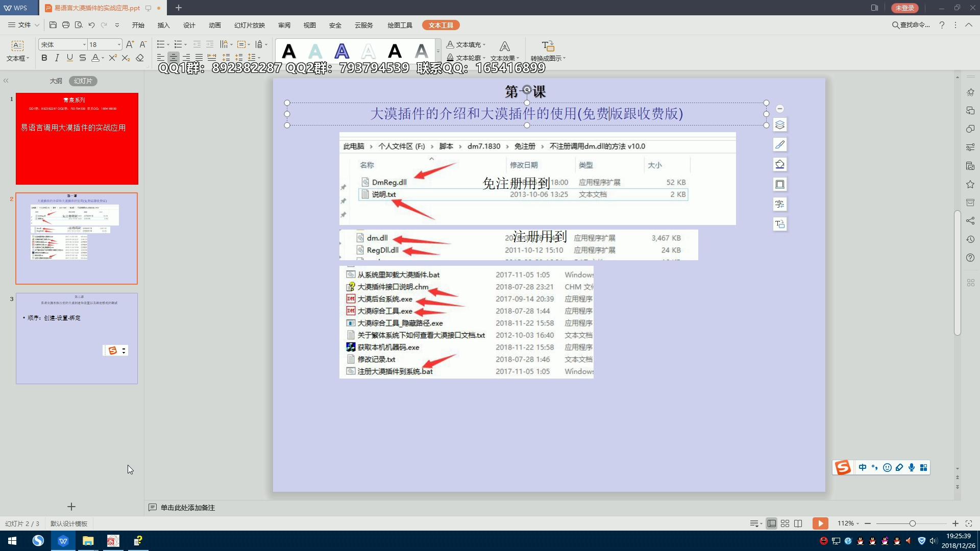980x551 pixels.
Task: Toggle italic text style
Action: tap(57, 58)
